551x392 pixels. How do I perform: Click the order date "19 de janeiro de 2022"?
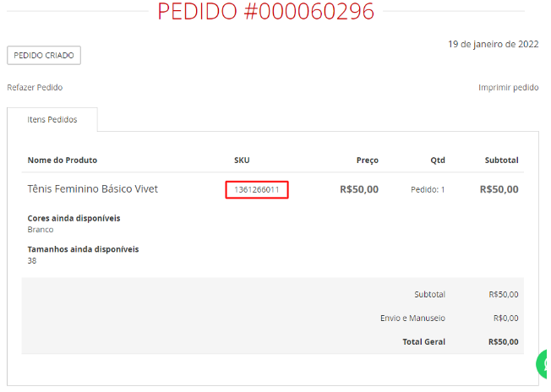click(x=493, y=44)
